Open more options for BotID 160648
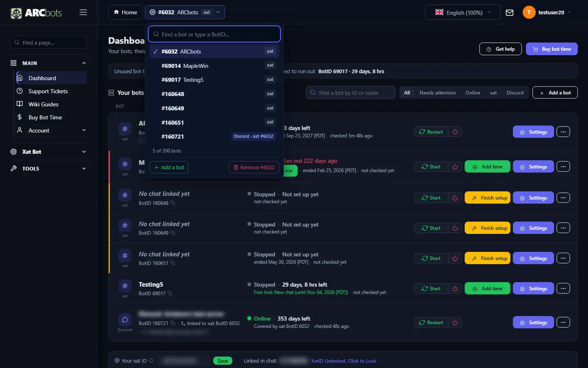 point(563,198)
